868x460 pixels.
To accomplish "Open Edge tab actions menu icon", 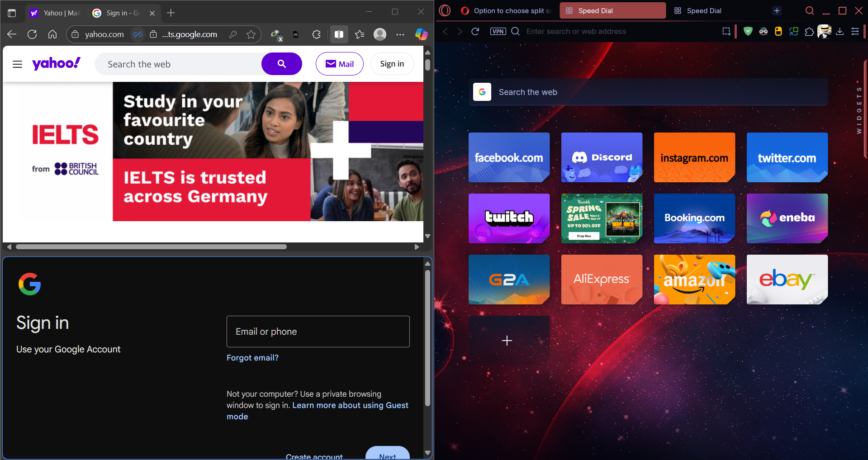I will click(12, 13).
